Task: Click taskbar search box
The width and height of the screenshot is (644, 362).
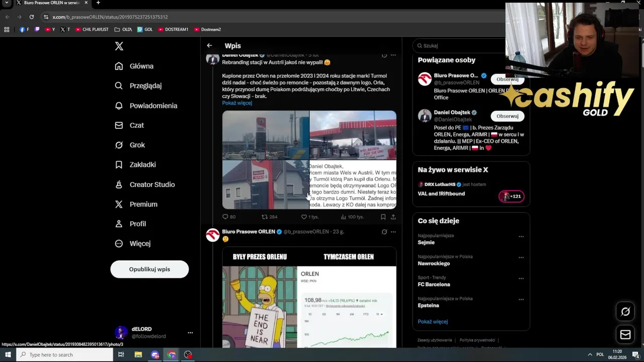Action: point(64,355)
